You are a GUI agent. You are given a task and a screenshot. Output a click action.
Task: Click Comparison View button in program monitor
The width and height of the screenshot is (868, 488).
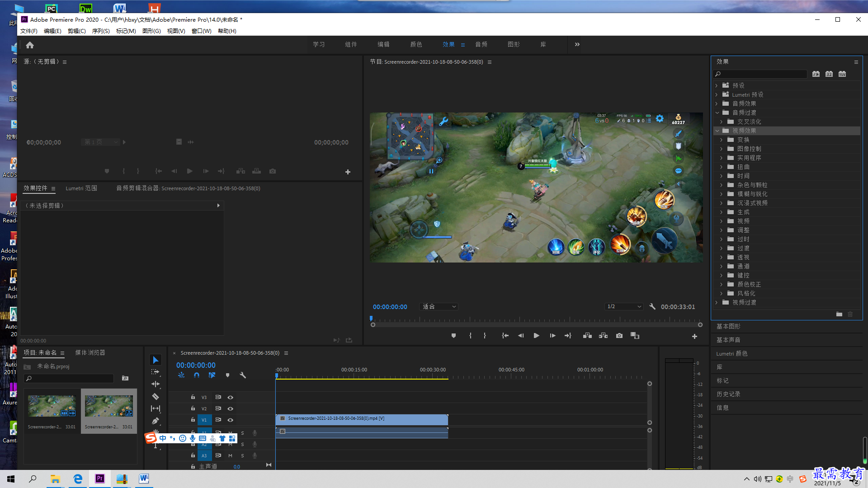[635, 336]
